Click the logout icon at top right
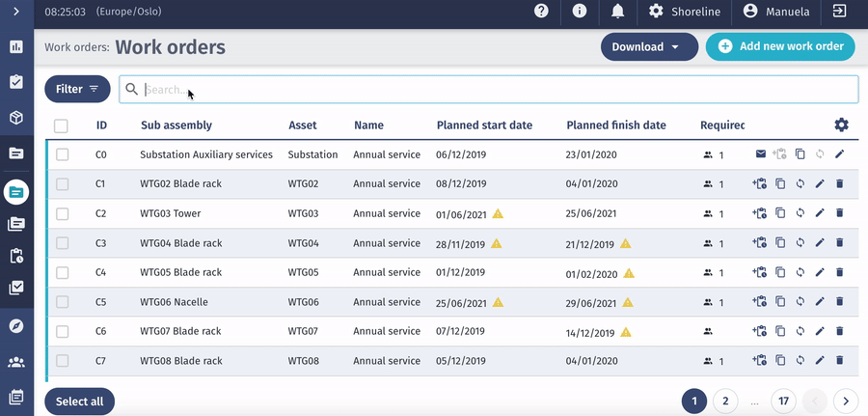This screenshot has width=868, height=416. click(840, 11)
